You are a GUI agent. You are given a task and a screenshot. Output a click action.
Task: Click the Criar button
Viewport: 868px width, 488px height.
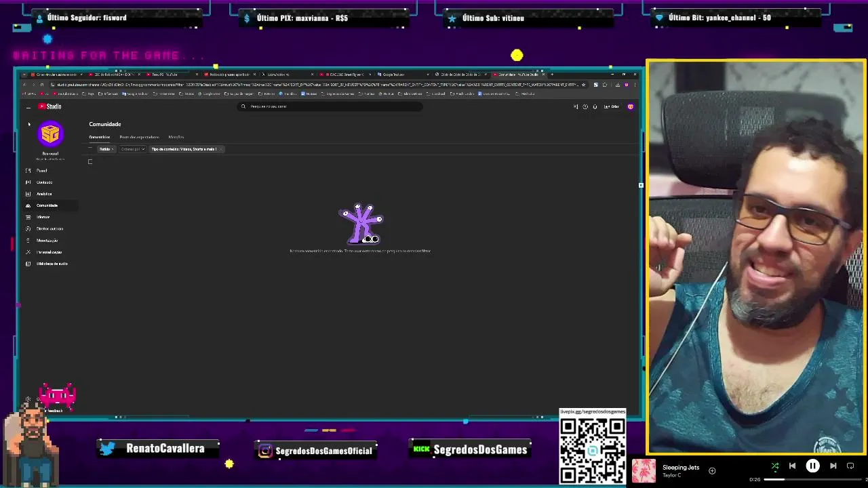(x=612, y=106)
